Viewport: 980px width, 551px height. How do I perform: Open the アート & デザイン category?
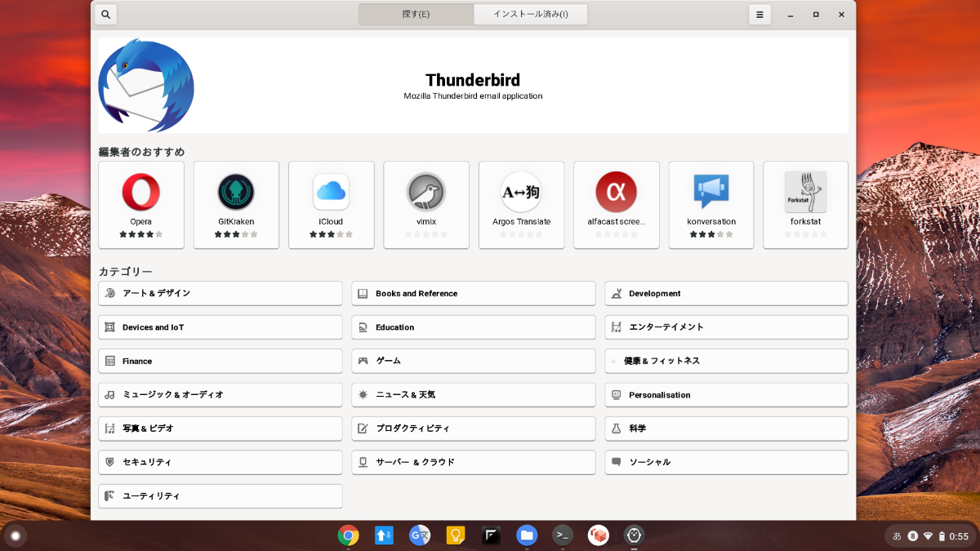click(x=220, y=293)
